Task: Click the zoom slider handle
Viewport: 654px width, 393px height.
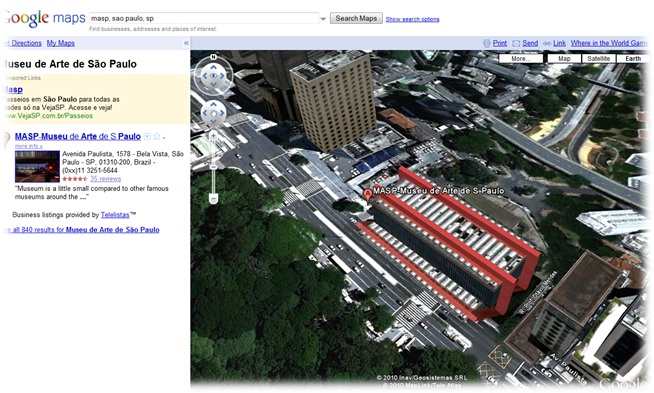Action: pos(213,167)
